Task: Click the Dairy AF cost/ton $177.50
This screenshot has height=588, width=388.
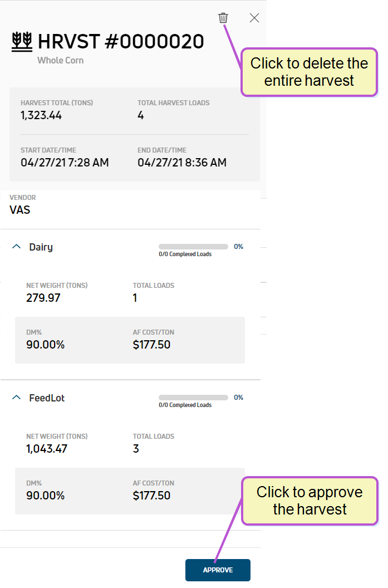Action: [151, 344]
